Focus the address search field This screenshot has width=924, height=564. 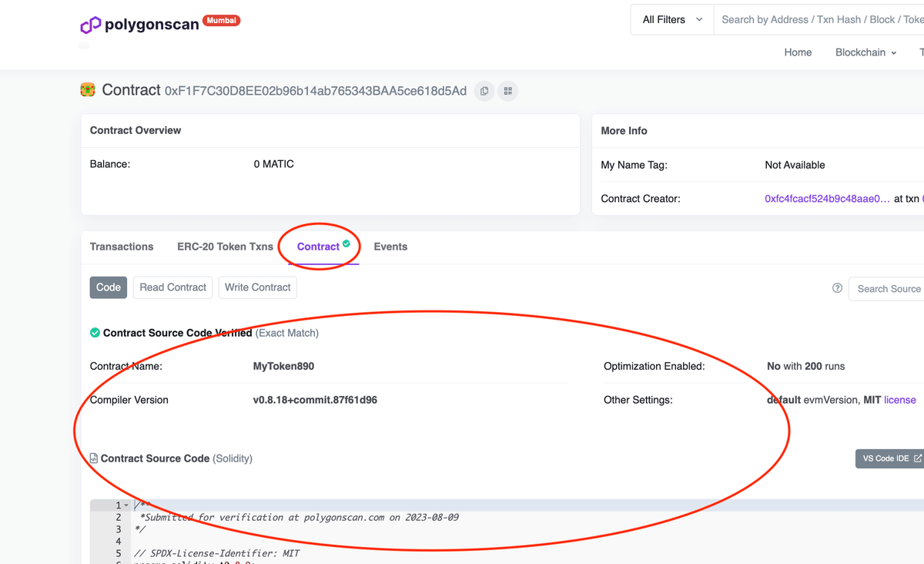pos(819,20)
